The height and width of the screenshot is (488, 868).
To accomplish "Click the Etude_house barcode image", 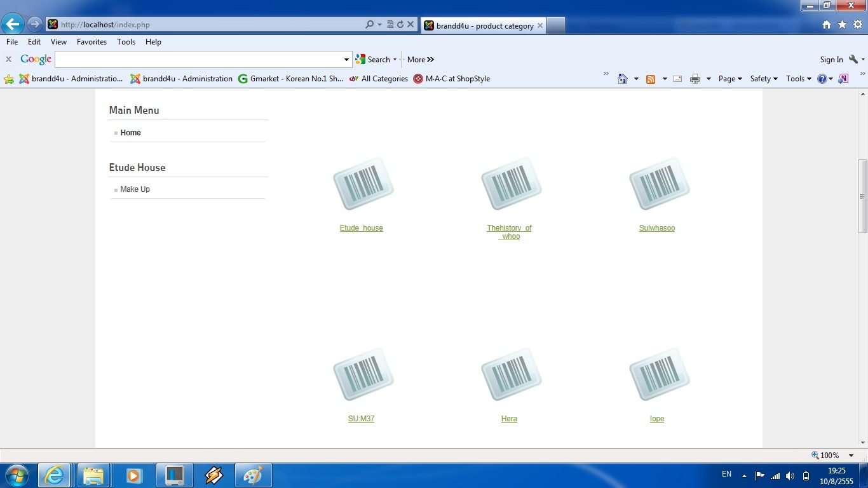I will (363, 184).
